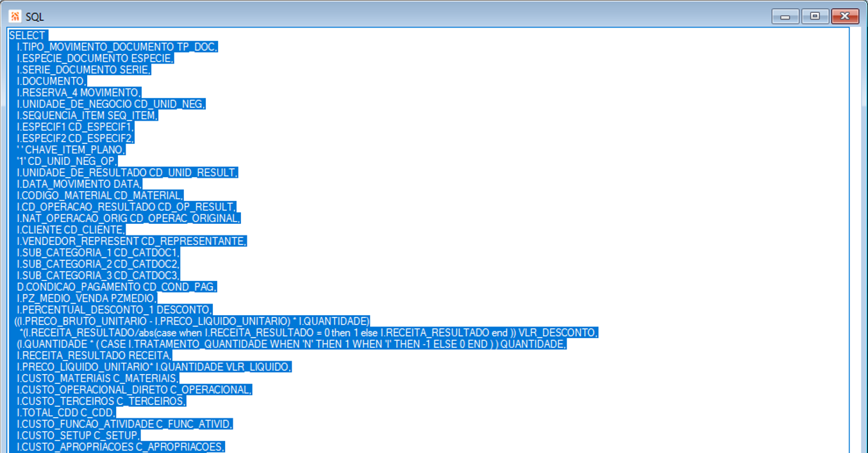Image resolution: width=868 pixels, height=453 pixels.
Task: Click the CHAVE_ITEM_PLANO line
Action: coord(71,150)
